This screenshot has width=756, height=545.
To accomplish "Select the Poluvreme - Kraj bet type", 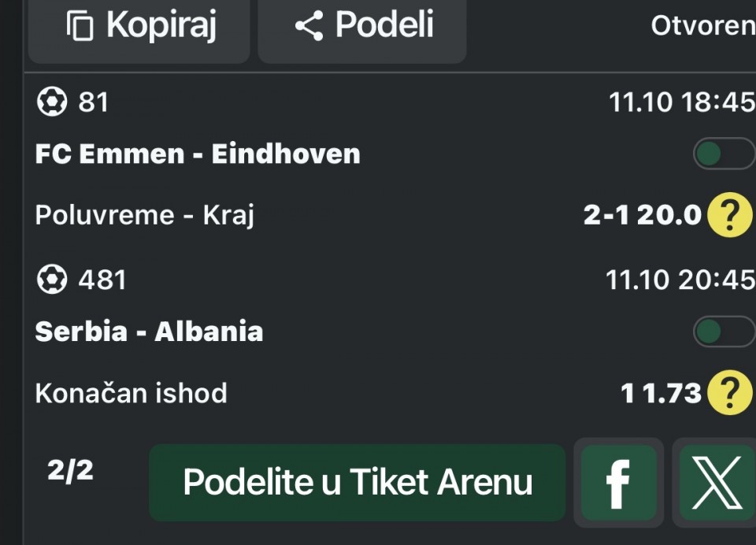I will (144, 214).
